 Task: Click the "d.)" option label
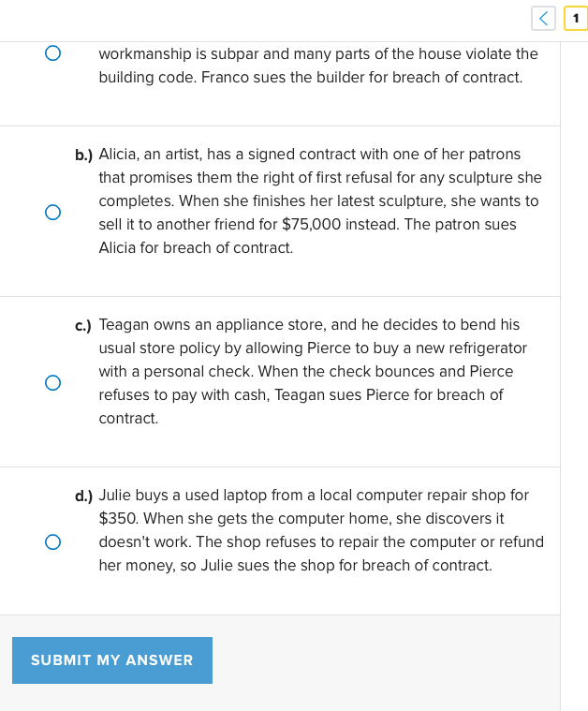pyautogui.click(x=84, y=496)
